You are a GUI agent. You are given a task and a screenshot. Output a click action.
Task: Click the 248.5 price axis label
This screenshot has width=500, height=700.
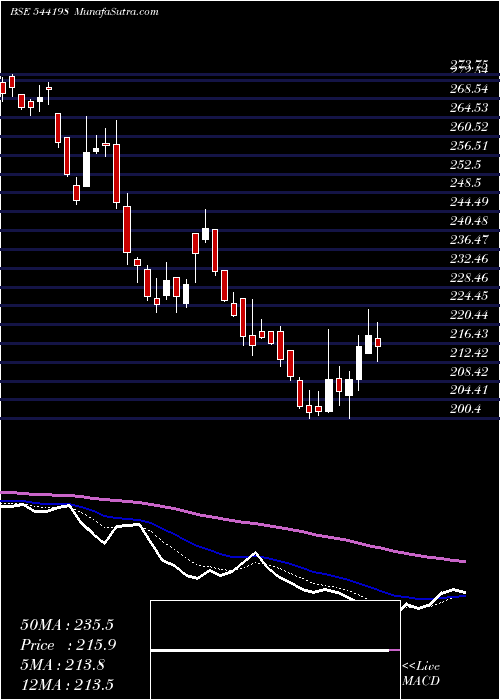click(x=467, y=183)
